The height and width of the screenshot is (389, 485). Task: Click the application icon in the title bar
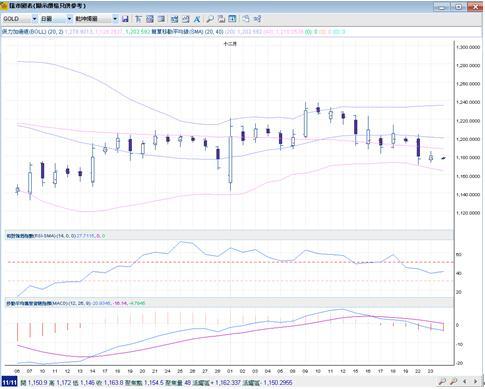pyautogui.click(x=4, y=6)
